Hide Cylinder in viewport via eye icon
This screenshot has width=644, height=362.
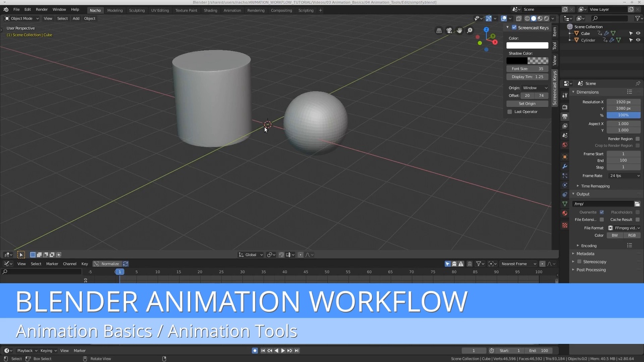638,40
